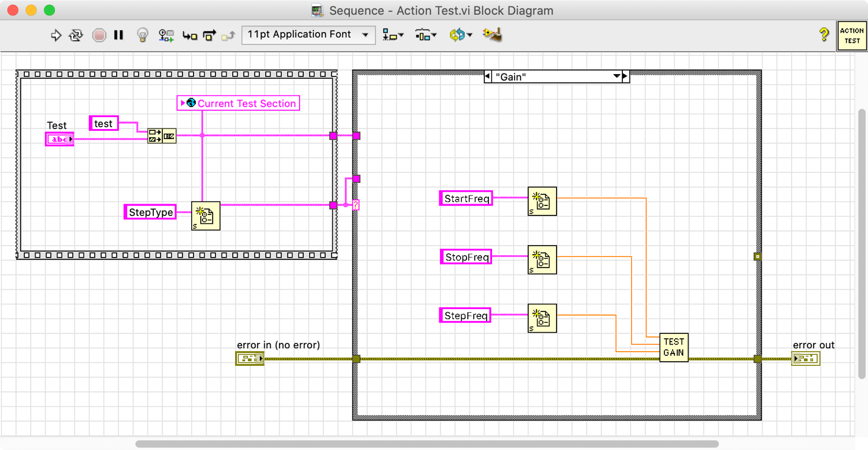Click the StartFreq string constant

click(x=467, y=199)
